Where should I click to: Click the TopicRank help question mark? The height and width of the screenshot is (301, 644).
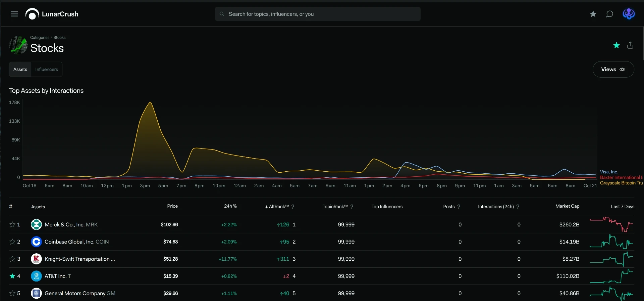(352, 207)
